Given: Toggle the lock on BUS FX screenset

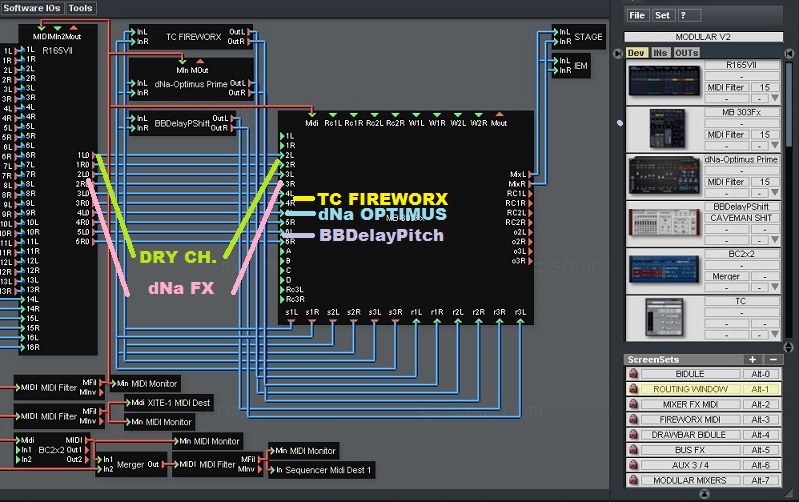Looking at the screenshot, I should click(x=633, y=450).
